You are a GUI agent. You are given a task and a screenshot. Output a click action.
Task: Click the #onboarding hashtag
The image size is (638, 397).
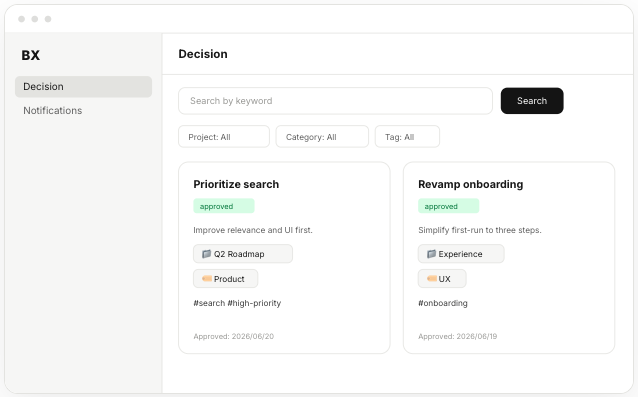click(x=443, y=303)
